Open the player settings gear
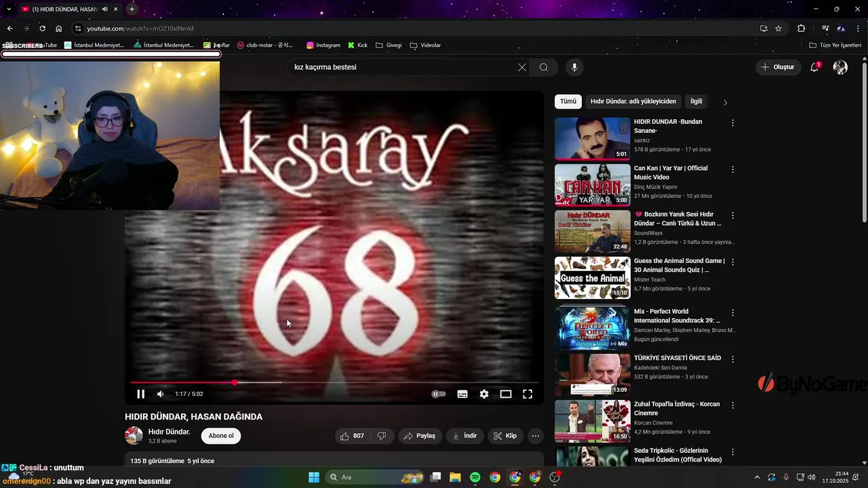 pyautogui.click(x=484, y=394)
